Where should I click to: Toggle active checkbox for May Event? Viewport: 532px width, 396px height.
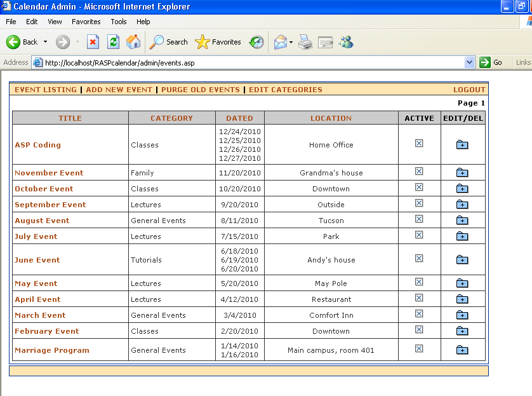click(x=419, y=282)
